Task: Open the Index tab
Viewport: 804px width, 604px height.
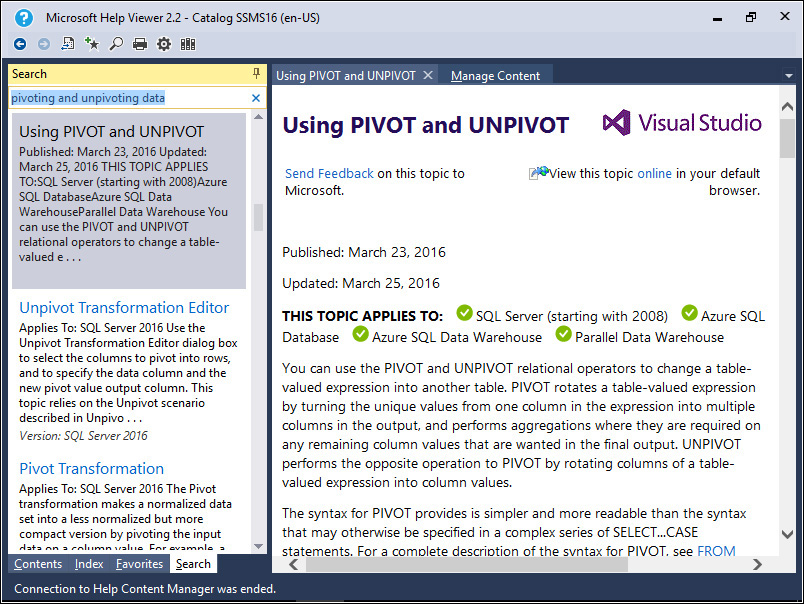Action: click(89, 565)
